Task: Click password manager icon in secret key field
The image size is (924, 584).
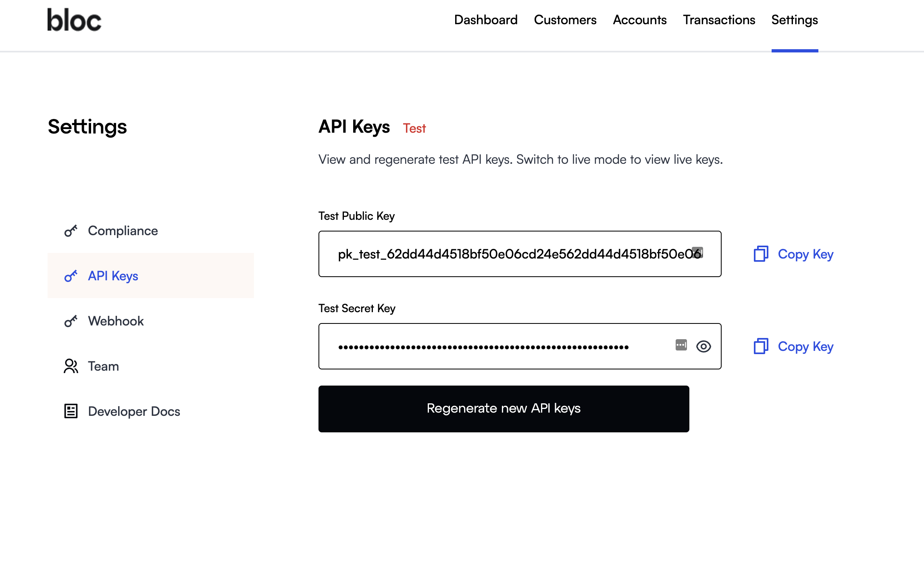Action: [x=681, y=345]
